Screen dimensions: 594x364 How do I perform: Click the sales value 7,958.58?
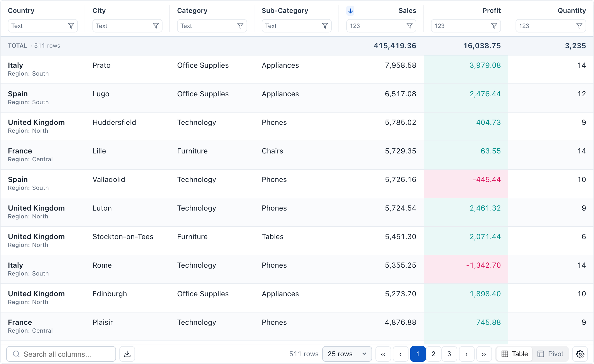click(x=400, y=65)
